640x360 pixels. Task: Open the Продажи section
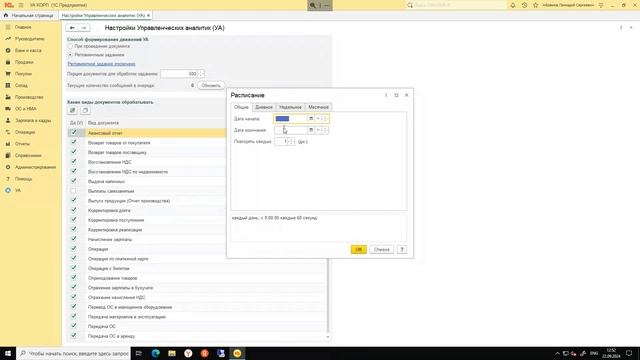tap(24, 62)
